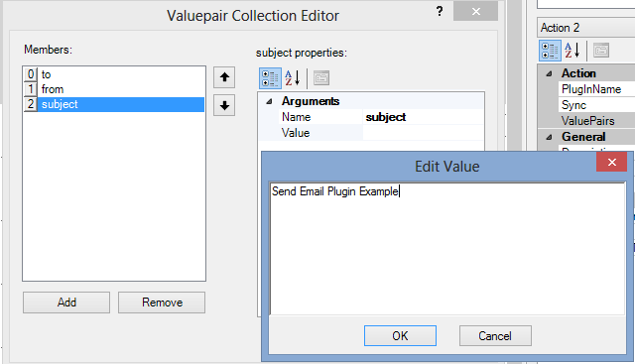Click Alphabetical sort icon in Action 2 panel

pyautogui.click(x=572, y=51)
